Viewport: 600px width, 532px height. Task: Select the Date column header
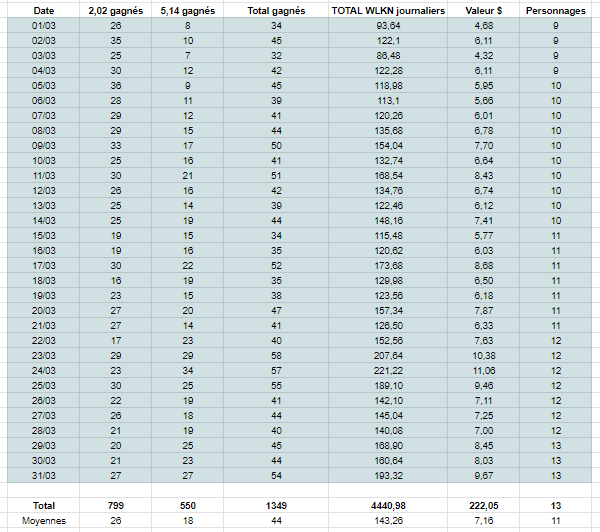[44, 11]
